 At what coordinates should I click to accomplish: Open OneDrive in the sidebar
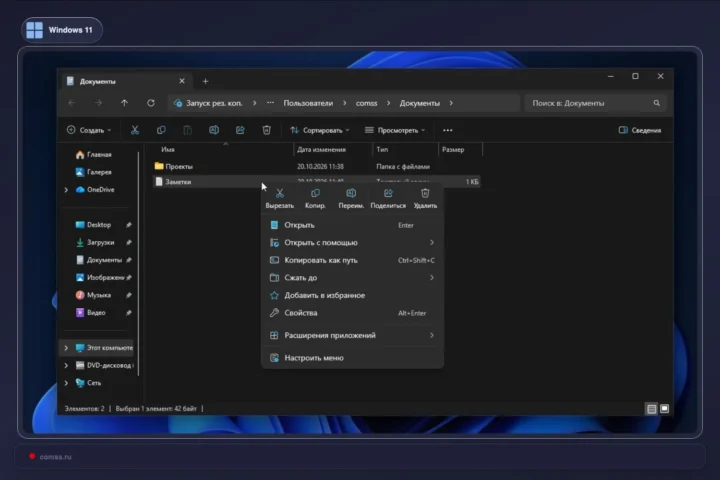click(95, 190)
